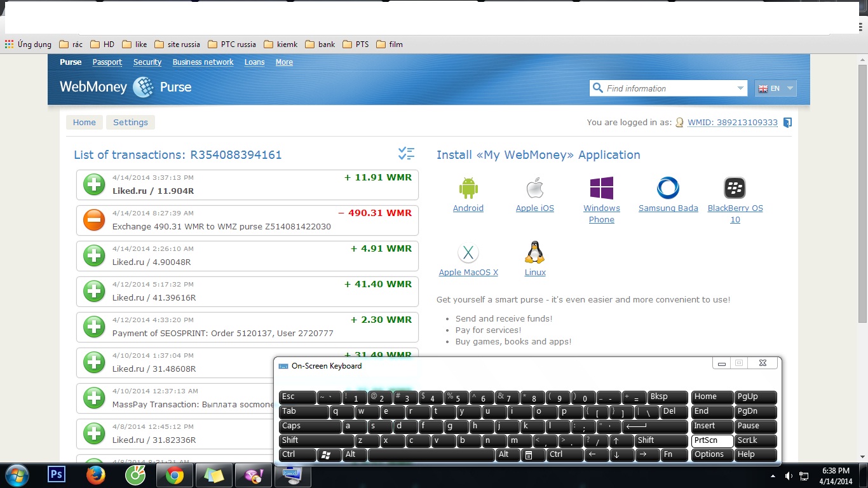Open the Ứng dụng apps shortcut in bookmarks
The image size is (868, 488).
pyautogui.click(x=28, y=44)
